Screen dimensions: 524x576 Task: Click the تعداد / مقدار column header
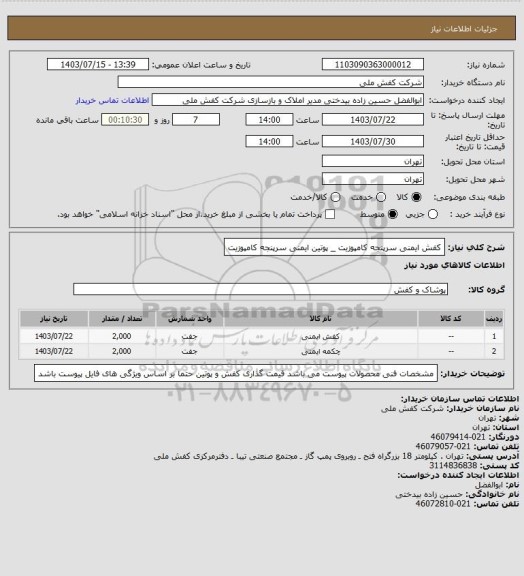pyautogui.click(x=122, y=318)
